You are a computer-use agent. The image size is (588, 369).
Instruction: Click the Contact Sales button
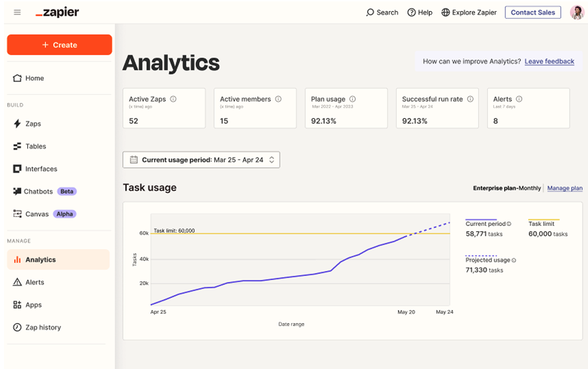pos(533,12)
